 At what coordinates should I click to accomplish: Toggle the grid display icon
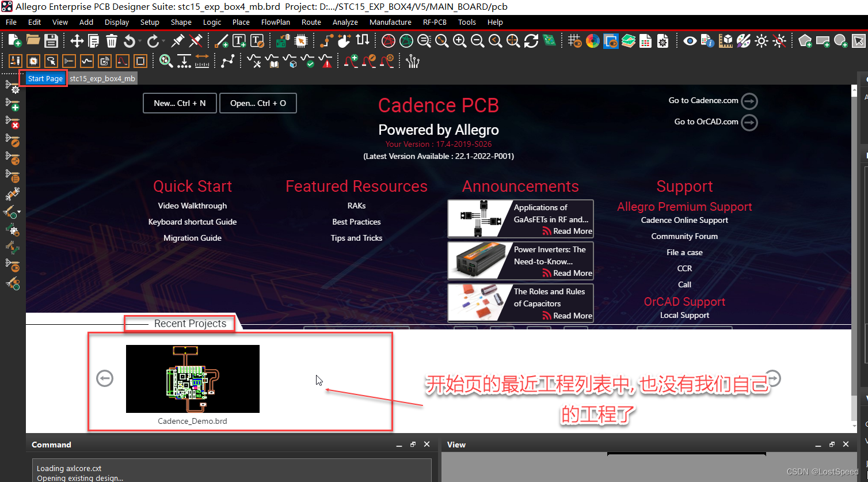pos(574,41)
